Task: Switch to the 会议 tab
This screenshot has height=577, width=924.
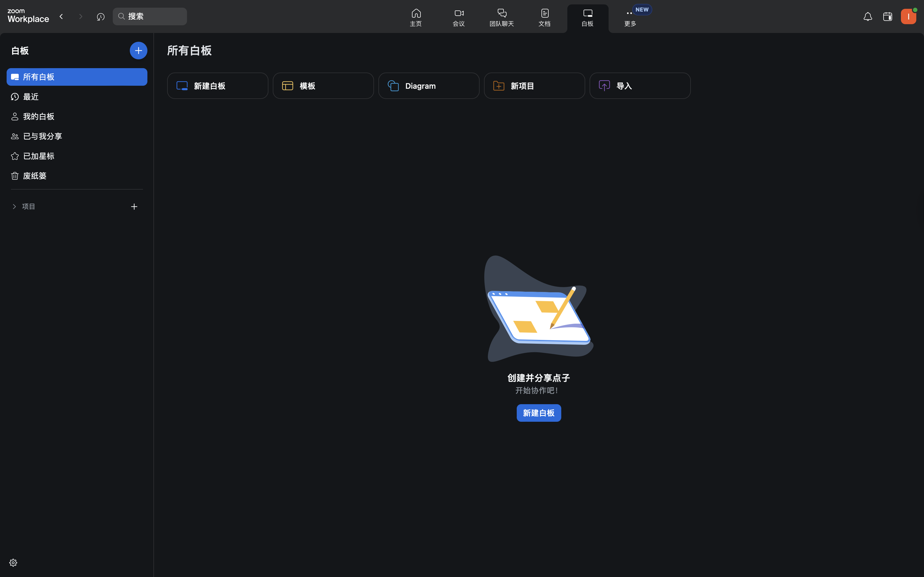Action: (x=459, y=18)
